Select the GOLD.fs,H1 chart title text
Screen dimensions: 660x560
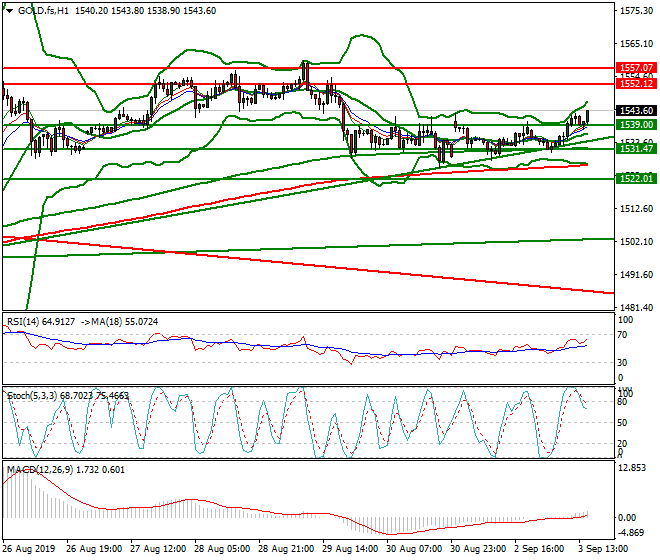coord(43,11)
